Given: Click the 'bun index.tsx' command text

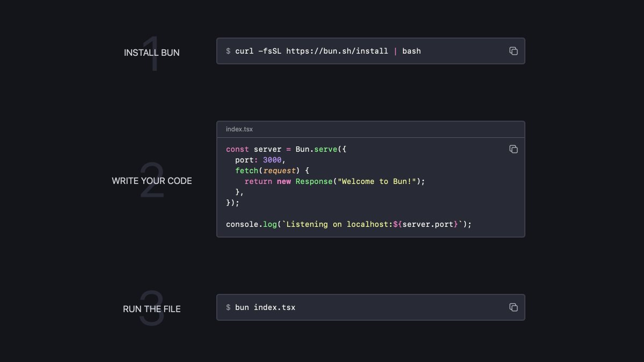Looking at the screenshot, I should [265, 307].
